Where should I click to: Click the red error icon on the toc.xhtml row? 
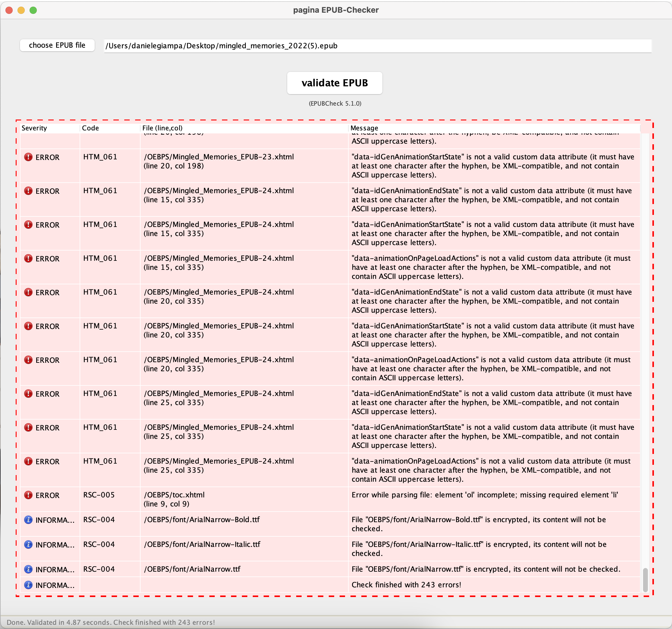[28, 495]
